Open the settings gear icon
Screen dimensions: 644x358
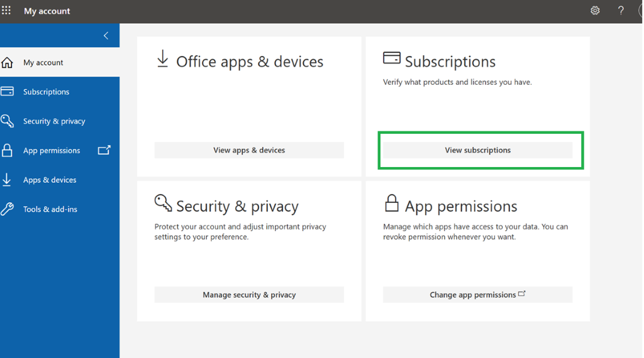(595, 11)
